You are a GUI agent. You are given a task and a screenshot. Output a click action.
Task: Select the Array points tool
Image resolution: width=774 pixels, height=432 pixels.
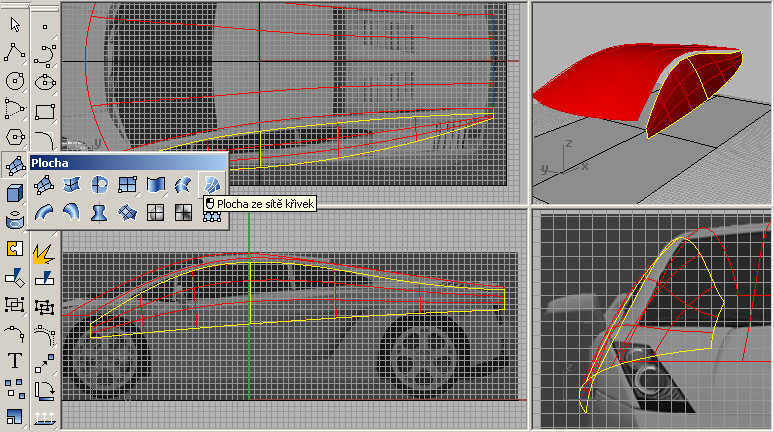coord(15,389)
